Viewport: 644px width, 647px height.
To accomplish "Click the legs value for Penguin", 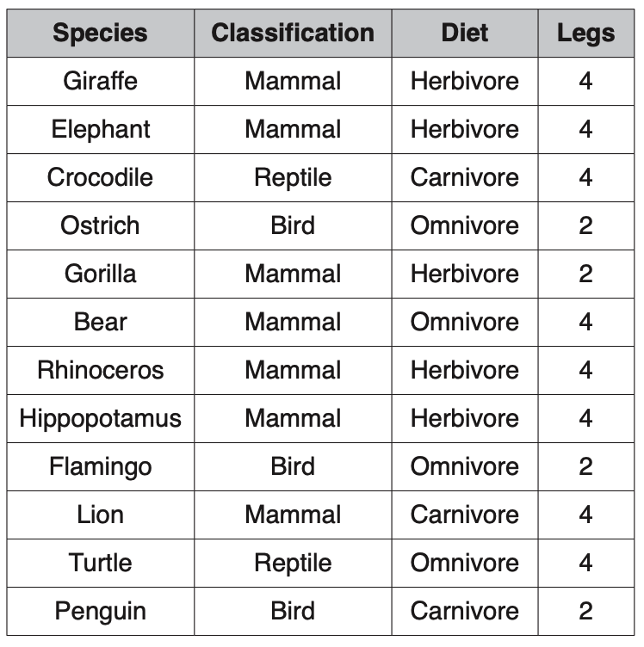I will (x=585, y=612).
